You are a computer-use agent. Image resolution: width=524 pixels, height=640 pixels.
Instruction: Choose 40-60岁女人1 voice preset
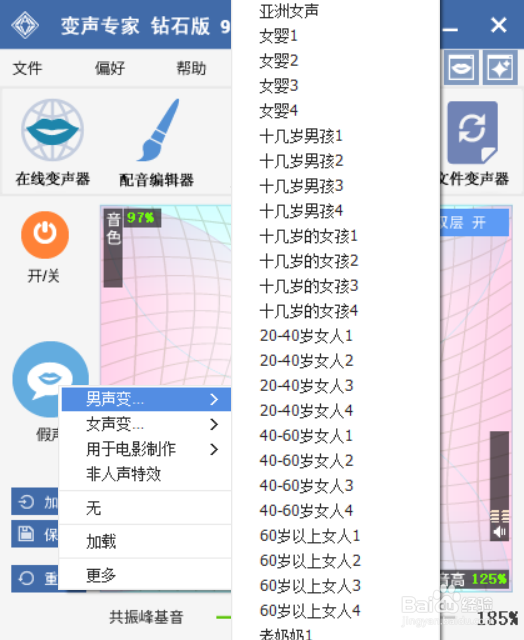pos(306,436)
